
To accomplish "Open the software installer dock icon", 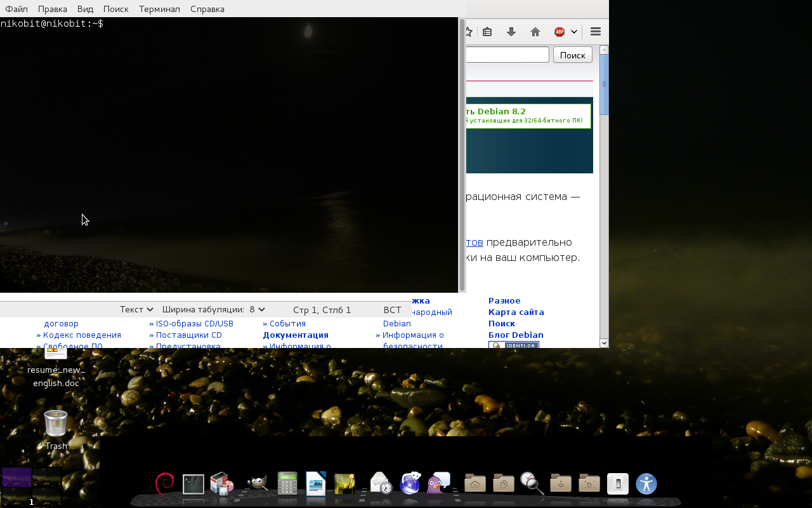I will coord(222,484).
